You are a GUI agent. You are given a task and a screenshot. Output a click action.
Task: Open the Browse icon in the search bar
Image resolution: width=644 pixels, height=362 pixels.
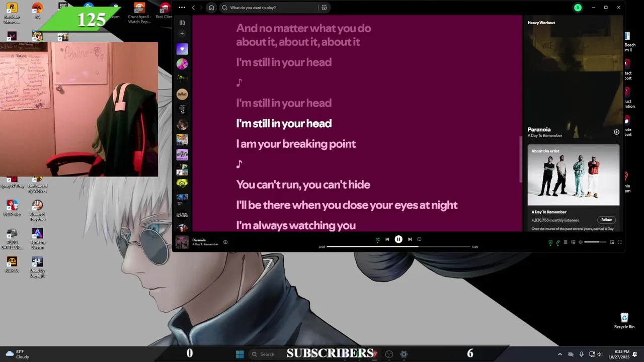click(x=324, y=8)
